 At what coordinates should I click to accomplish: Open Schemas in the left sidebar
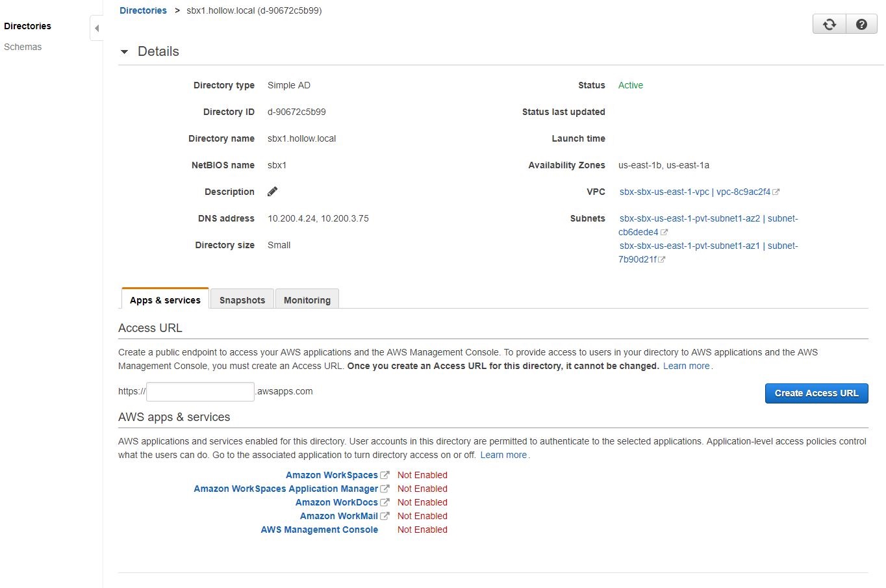[23, 47]
